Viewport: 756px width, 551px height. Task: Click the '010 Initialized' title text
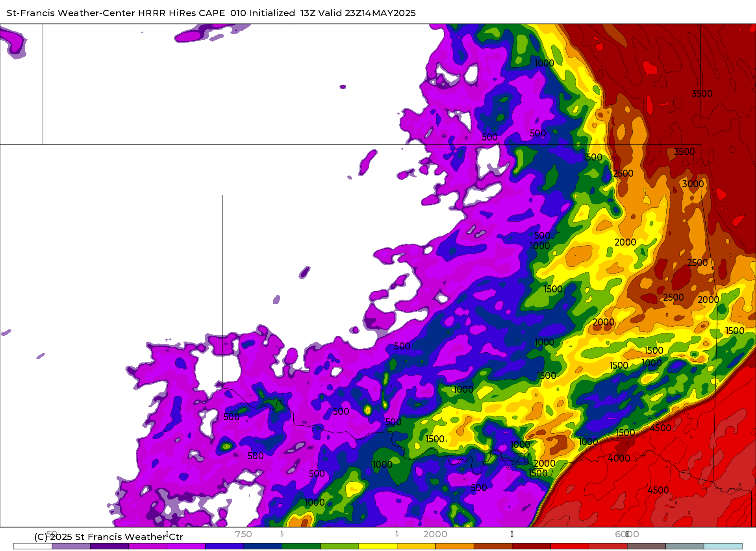263,13
